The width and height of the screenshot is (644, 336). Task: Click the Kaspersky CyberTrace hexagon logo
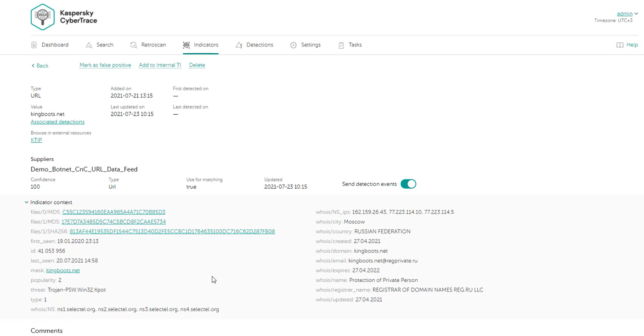click(43, 17)
